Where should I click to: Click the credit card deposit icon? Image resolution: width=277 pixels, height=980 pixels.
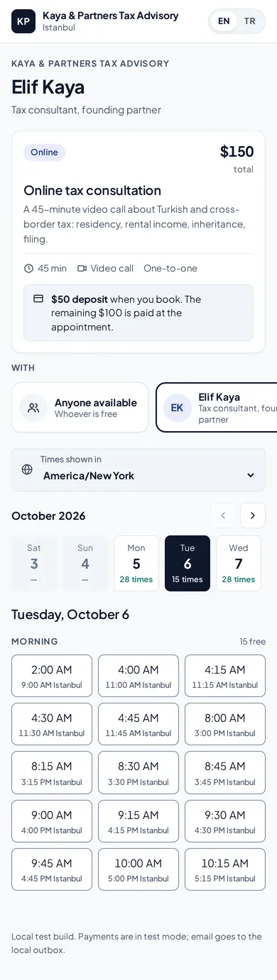[x=38, y=299]
